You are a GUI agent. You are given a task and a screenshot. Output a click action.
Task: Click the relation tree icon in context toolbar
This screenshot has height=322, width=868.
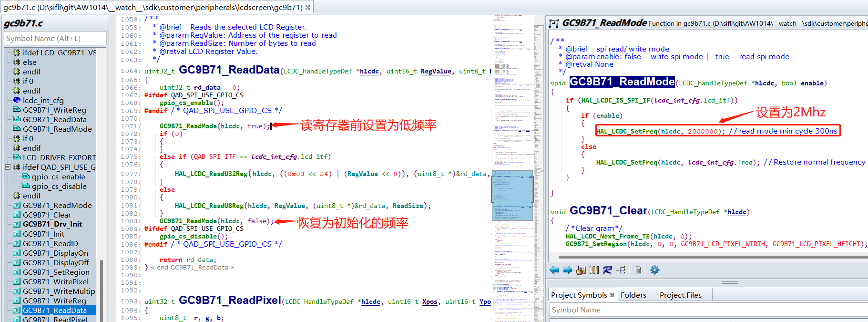click(x=621, y=270)
